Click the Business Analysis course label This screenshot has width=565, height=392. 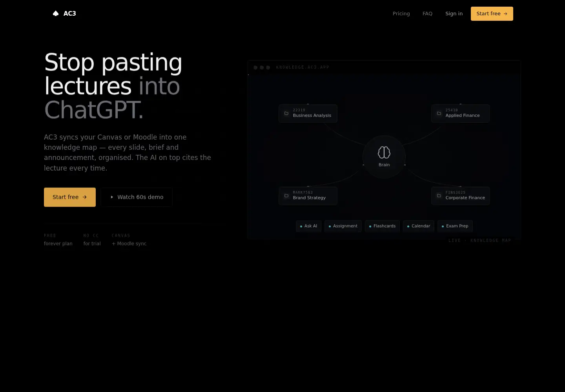(312, 116)
